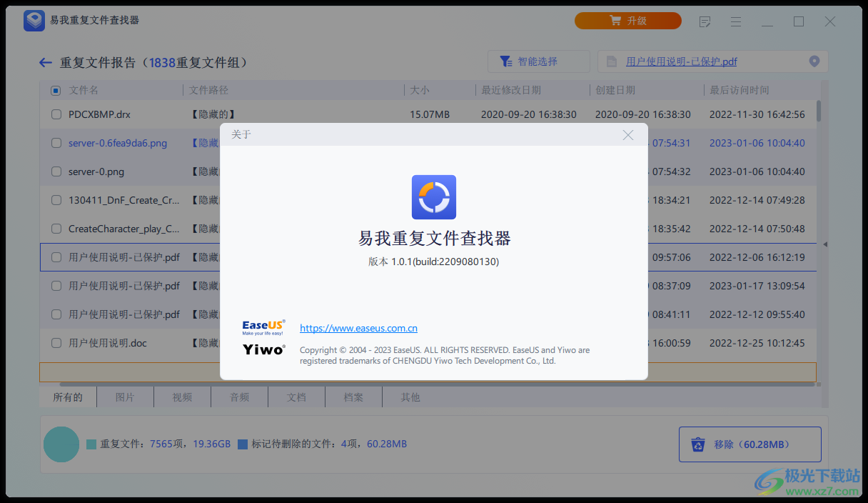Screen dimensions: 868x503
Task: Check the box for pdf accessed 2023-01-17
Action: (56, 286)
